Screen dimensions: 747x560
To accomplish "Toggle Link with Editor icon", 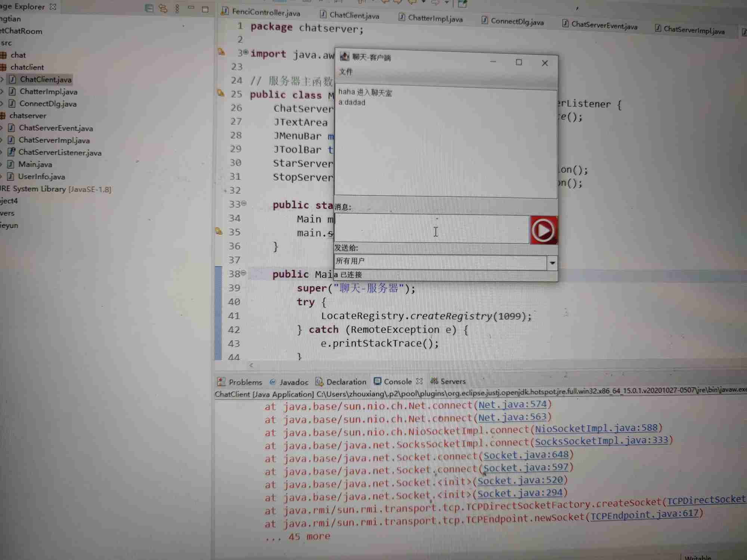I will click(x=163, y=8).
